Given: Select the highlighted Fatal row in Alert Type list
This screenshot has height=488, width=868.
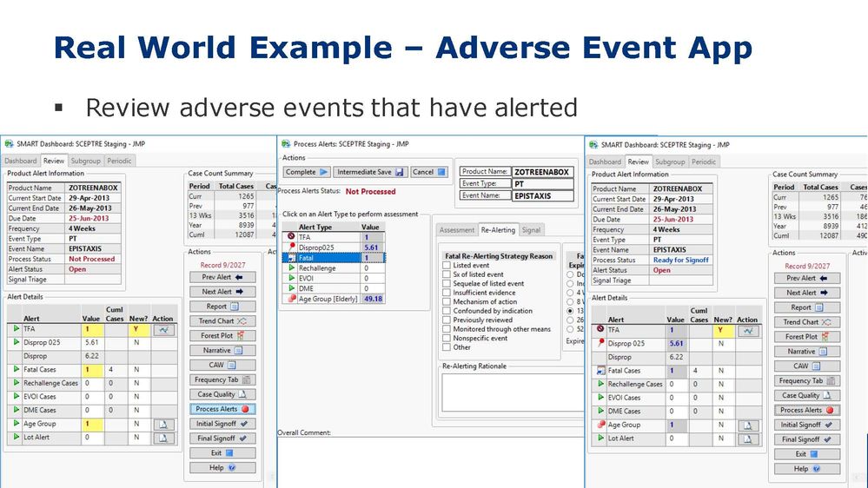Looking at the screenshot, I should point(334,258).
